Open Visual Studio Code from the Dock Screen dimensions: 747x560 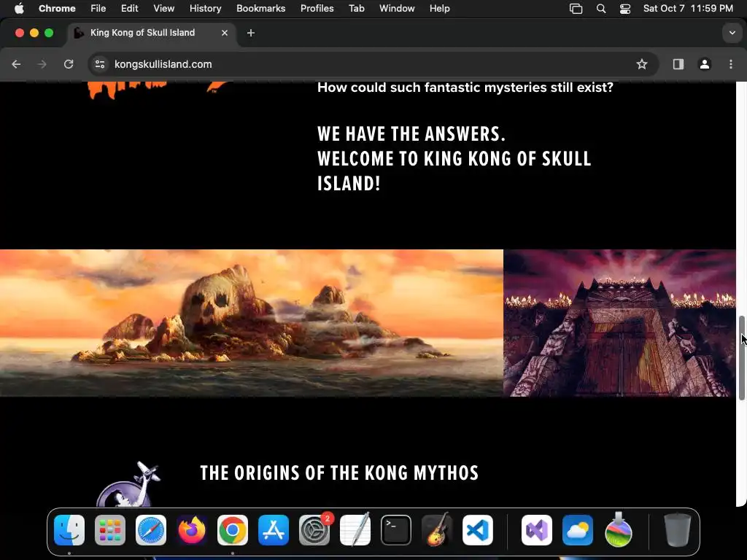click(477, 530)
